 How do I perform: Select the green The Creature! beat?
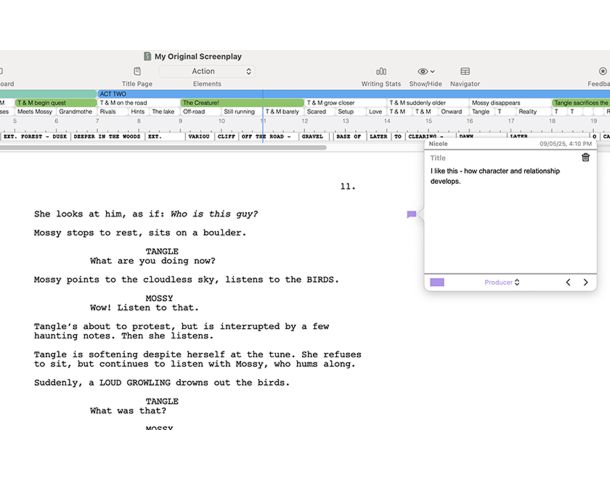[241, 103]
